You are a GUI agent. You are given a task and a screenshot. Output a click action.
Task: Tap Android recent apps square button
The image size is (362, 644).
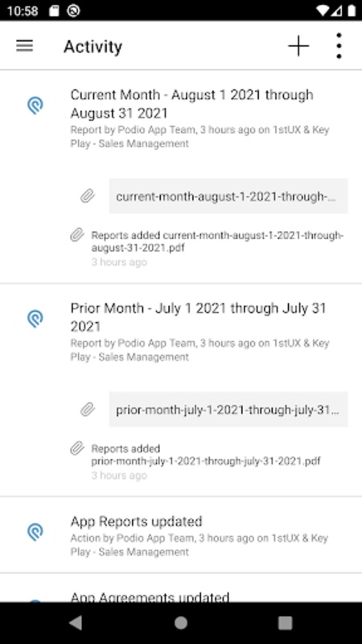286,623
